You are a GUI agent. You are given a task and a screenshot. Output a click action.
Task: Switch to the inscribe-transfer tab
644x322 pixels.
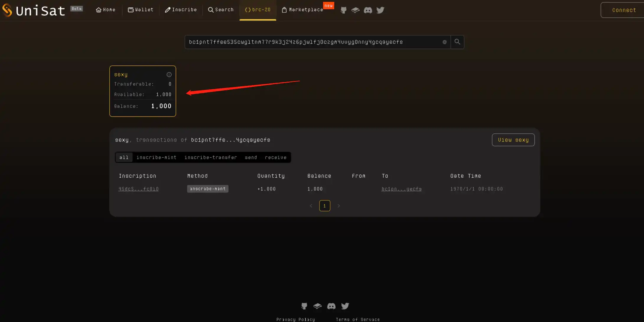pyautogui.click(x=211, y=157)
